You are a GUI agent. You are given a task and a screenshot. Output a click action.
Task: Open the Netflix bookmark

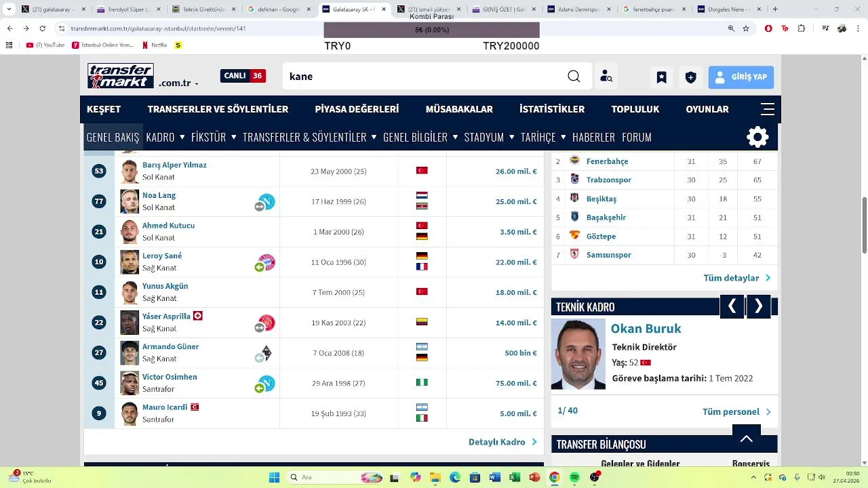pos(155,45)
